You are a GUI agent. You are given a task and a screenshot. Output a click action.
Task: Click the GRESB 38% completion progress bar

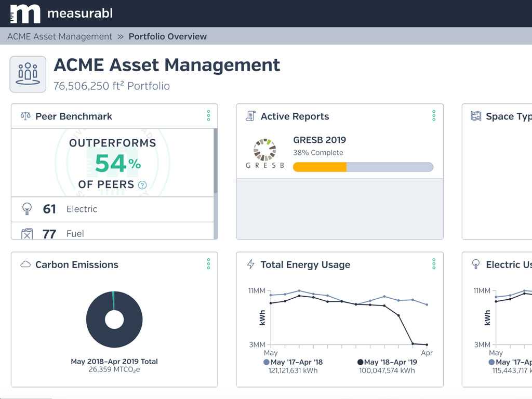362,166
